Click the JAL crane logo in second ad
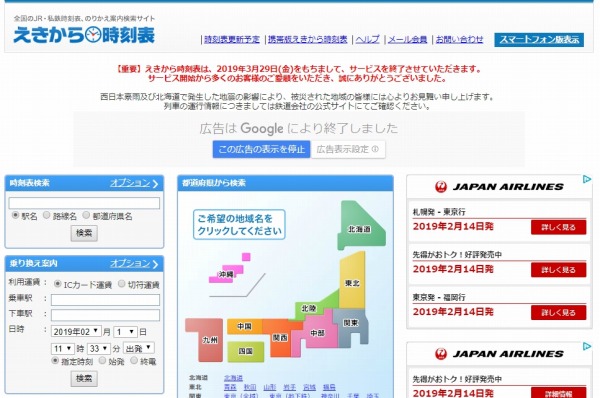 pos(441,354)
